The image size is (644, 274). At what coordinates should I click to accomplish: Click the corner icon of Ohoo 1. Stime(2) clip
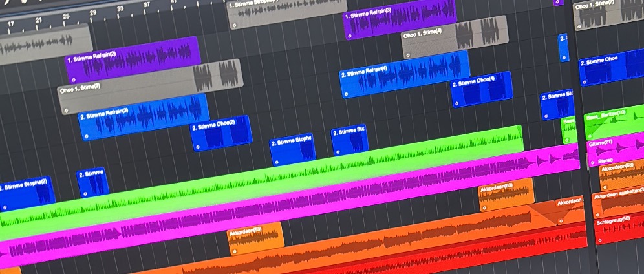580,25
